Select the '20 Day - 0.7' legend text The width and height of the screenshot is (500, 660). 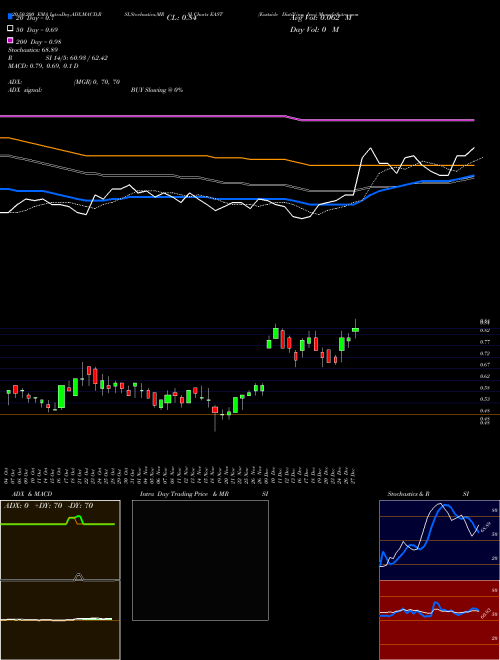point(35,18)
